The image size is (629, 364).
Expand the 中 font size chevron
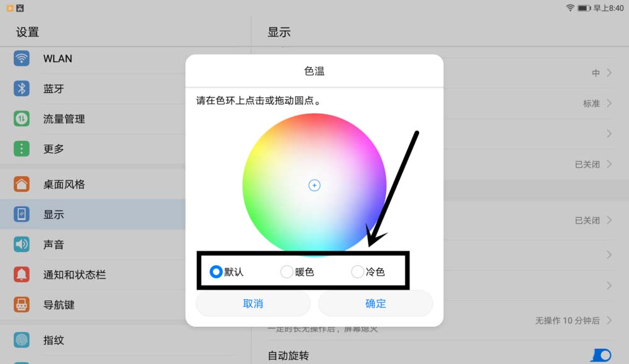(x=609, y=73)
